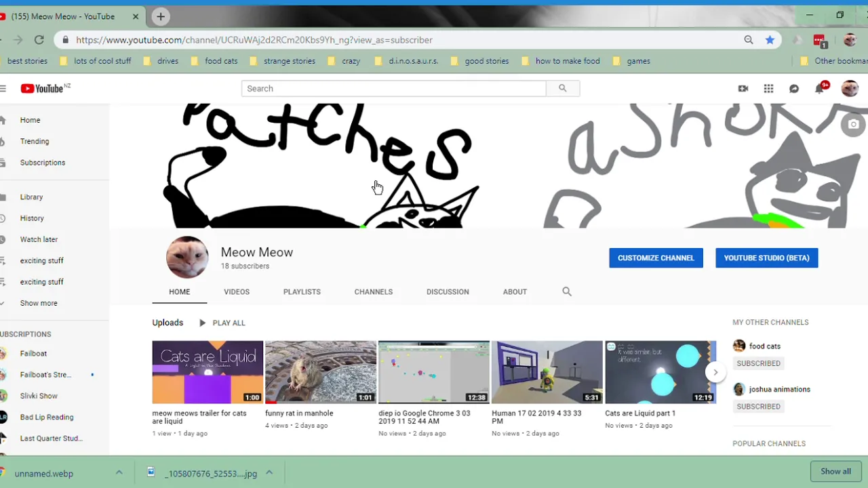Viewport: 868px width, 488px height.
Task: Click the site lock icon in address bar
Action: coord(66,40)
